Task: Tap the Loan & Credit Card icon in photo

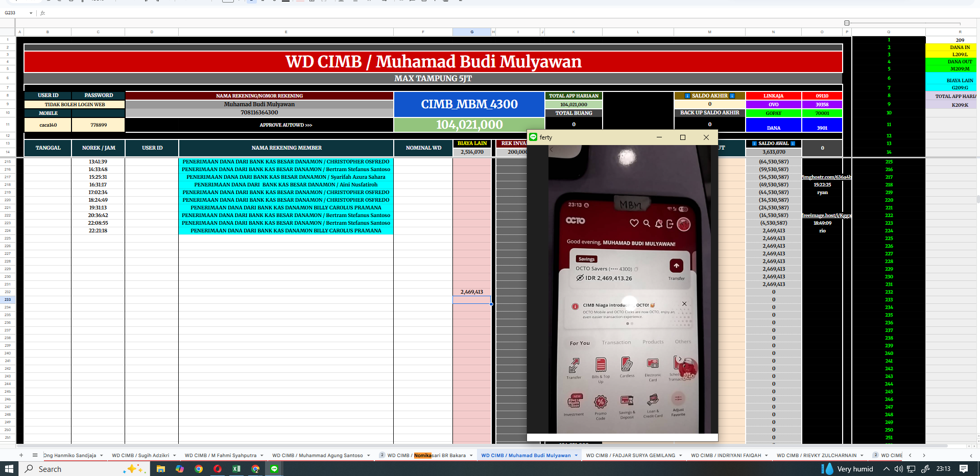Action: [652, 400]
